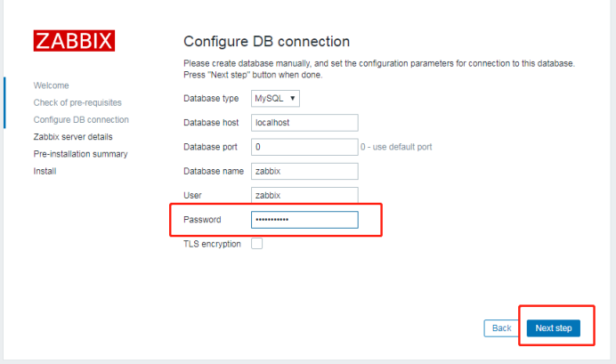616x364 pixels.
Task: Select the Database name text box
Action: coord(304,171)
